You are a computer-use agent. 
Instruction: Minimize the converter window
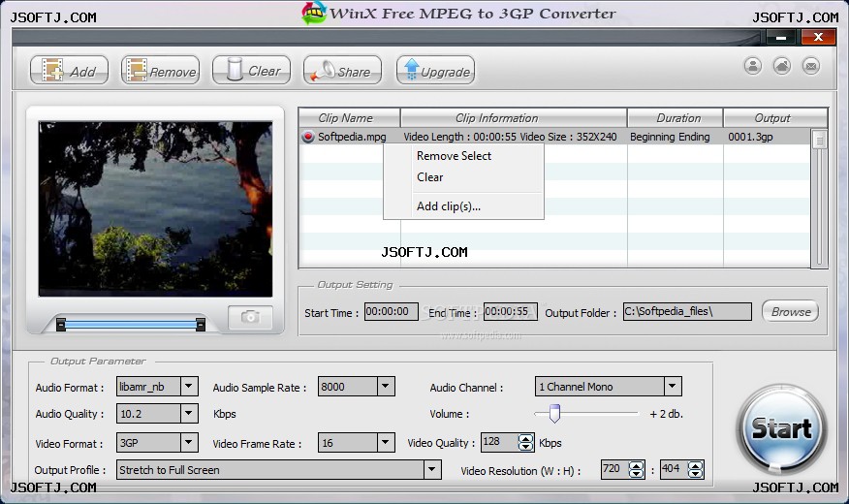click(x=781, y=38)
